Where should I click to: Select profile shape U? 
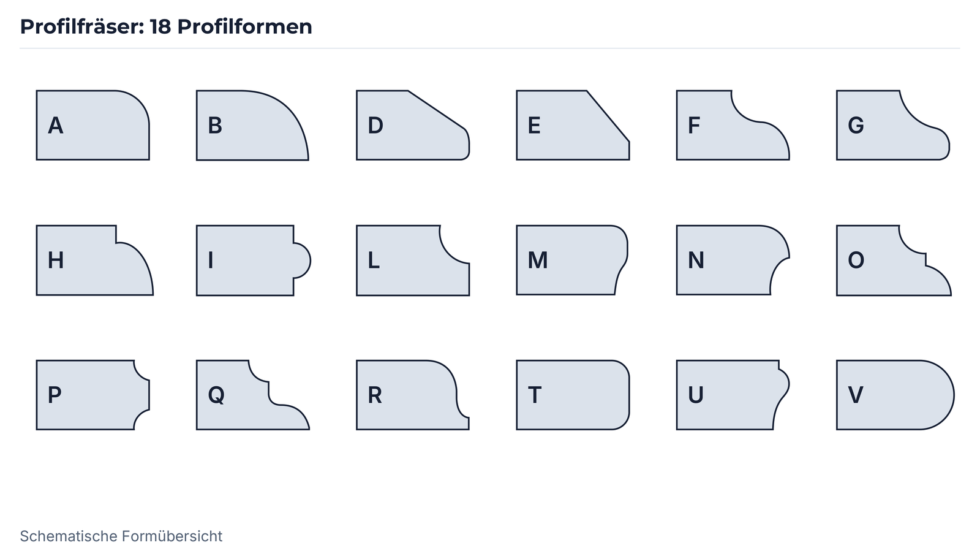(x=733, y=395)
